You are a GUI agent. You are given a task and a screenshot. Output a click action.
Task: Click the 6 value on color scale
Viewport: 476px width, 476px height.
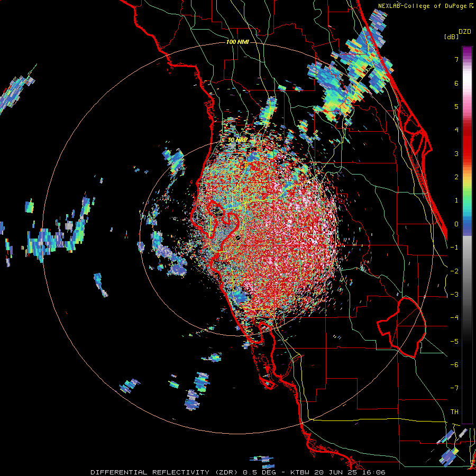click(456, 83)
